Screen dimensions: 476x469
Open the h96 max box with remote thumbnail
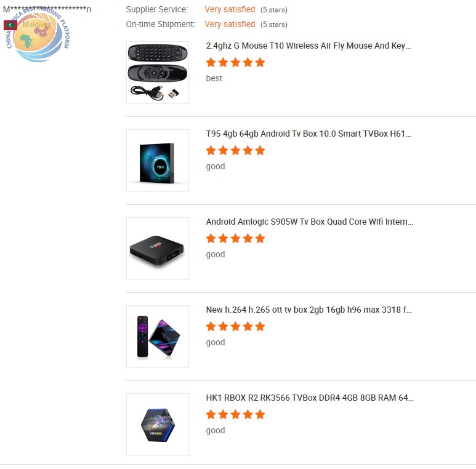pyautogui.click(x=157, y=337)
